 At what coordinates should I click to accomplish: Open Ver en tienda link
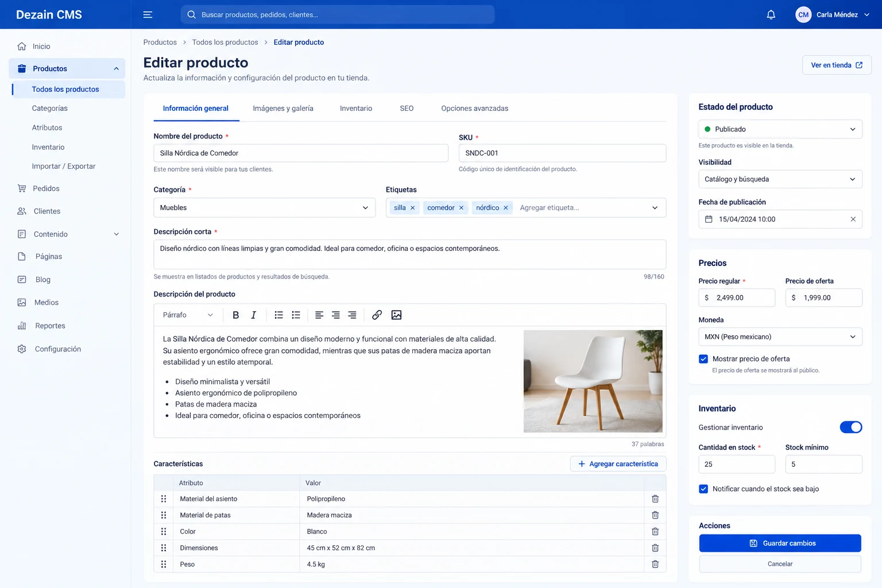point(837,65)
